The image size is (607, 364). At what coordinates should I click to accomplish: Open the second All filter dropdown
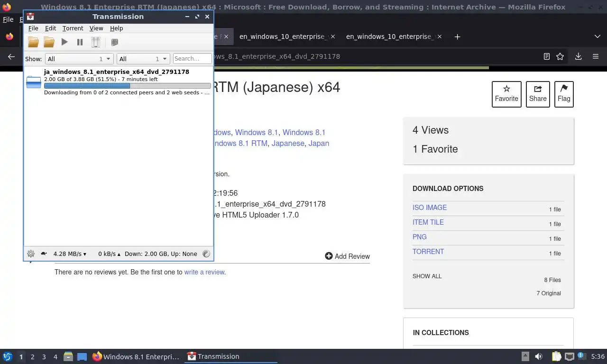point(143,59)
